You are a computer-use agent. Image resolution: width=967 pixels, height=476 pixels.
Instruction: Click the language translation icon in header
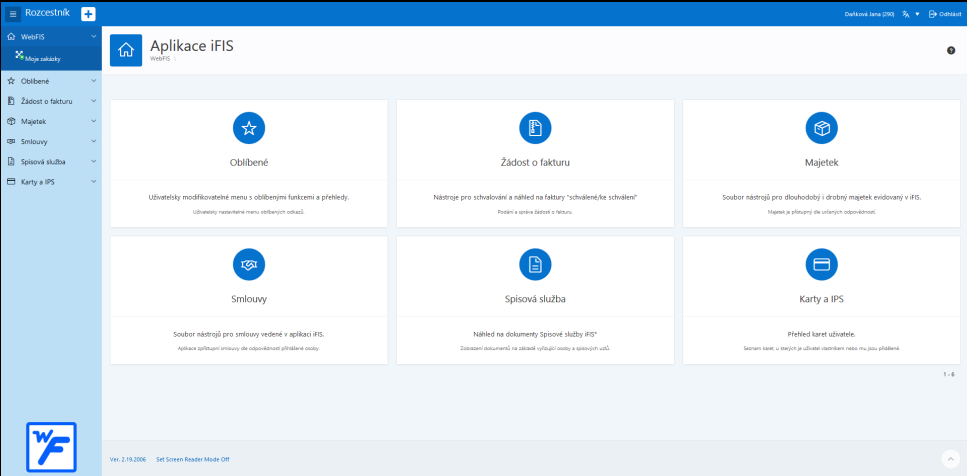(906, 14)
